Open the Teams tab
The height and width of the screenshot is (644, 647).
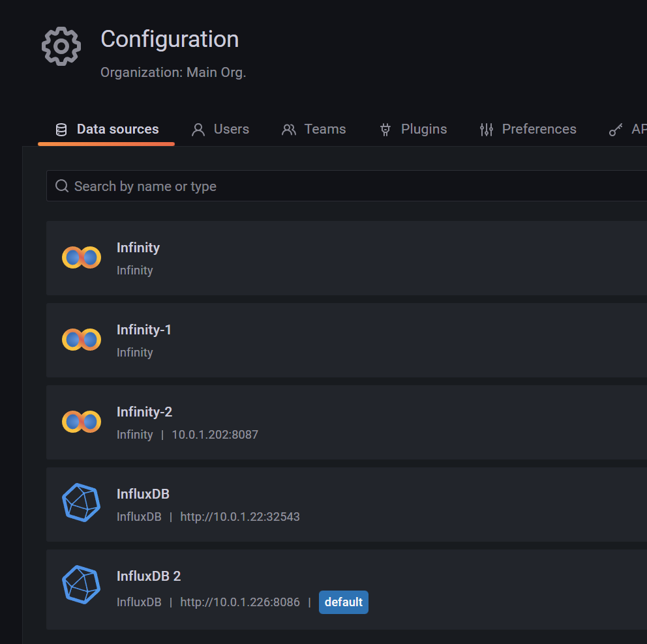314,129
